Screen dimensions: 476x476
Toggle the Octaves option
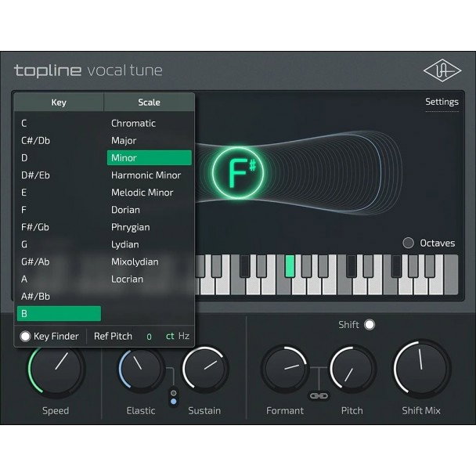pos(409,243)
